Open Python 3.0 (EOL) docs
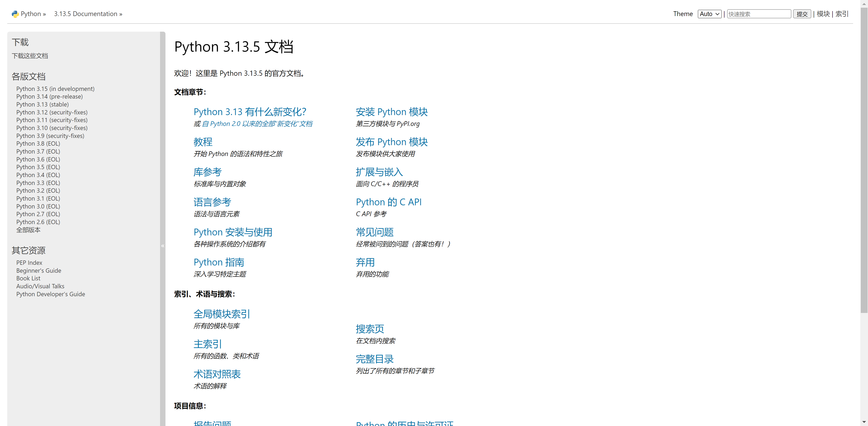Image resolution: width=868 pixels, height=426 pixels. 38,206
